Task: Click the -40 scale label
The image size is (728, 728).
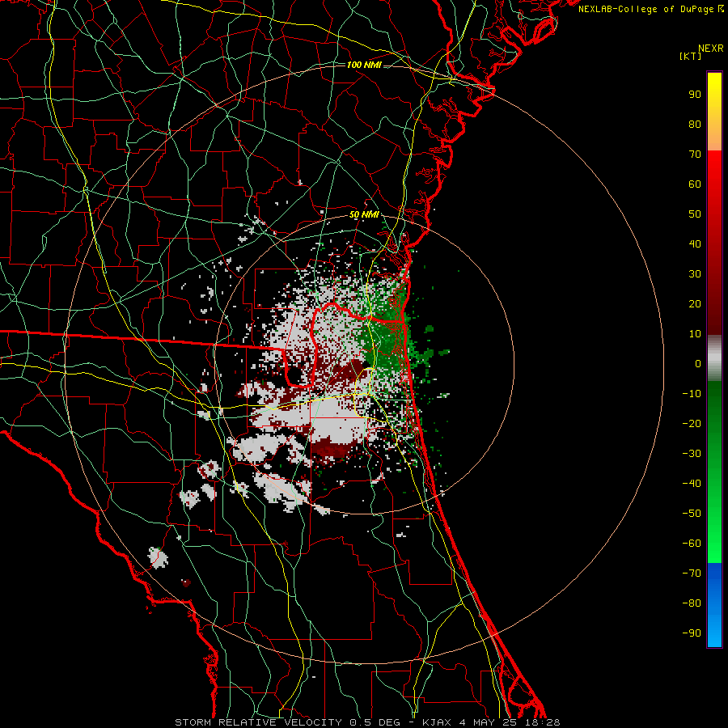Action: tap(692, 484)
